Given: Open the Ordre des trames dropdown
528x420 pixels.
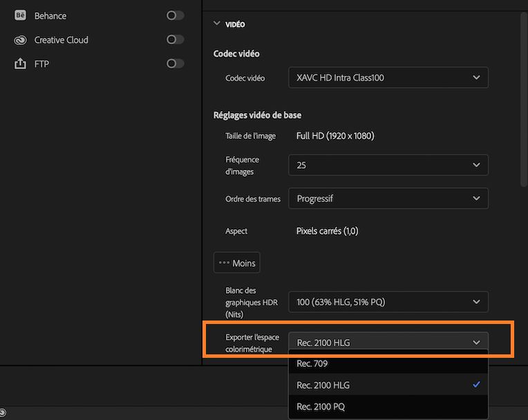Looking at the screenshot, I should click(388, 198).
